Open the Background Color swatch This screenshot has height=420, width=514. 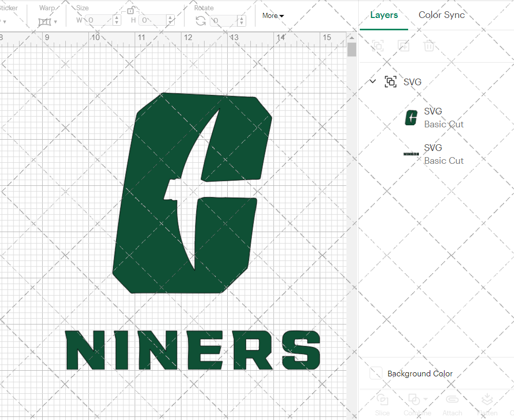tap(376, 373)
